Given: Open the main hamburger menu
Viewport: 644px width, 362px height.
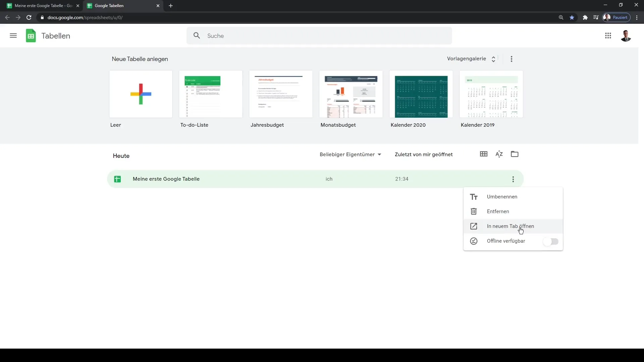Looking at the screenshot, I should tap(13, 36).
